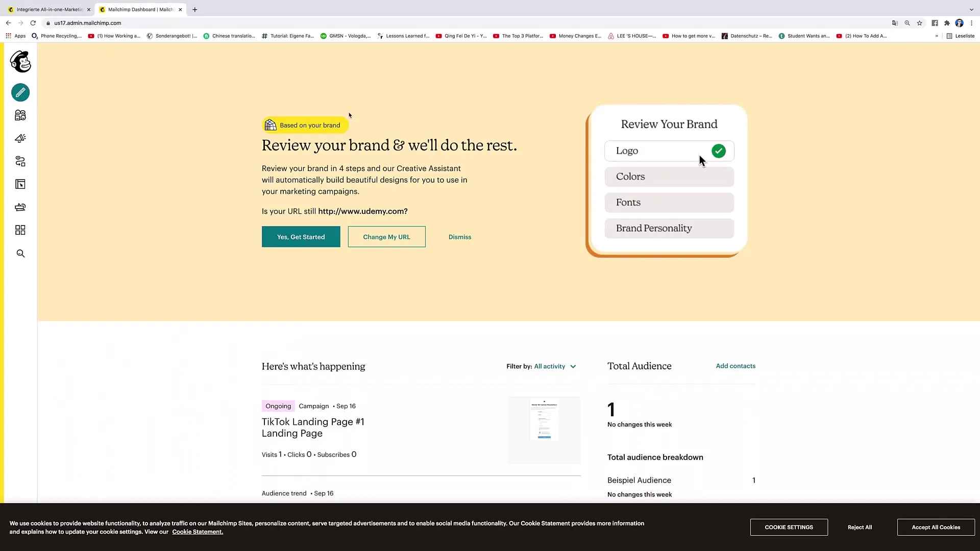Open a new browser tab
The width and height of the screenshot is (980, 551).
pos(194,10)
